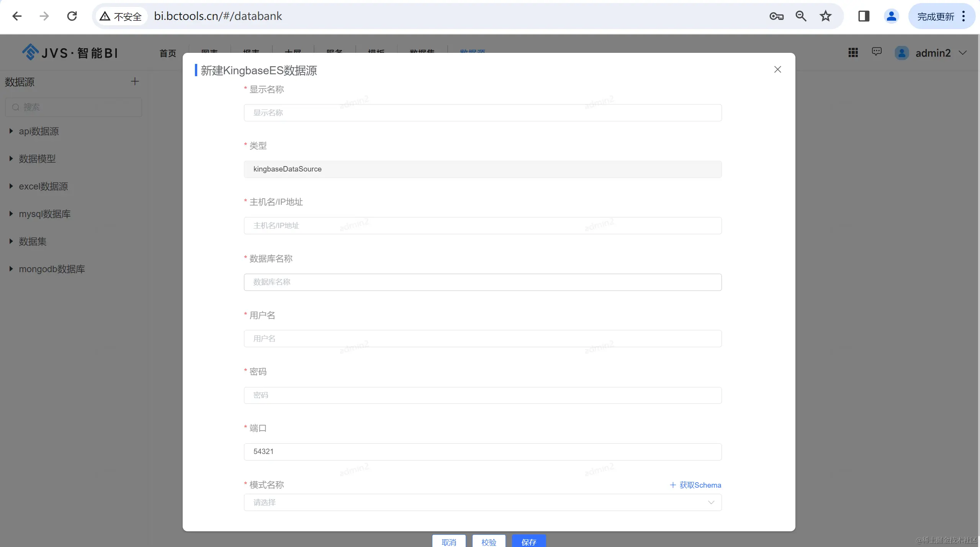Bookmark page with the star icon
Image resolution: width=980 pixels, height=547 pixels.
(x=825, y=16)
